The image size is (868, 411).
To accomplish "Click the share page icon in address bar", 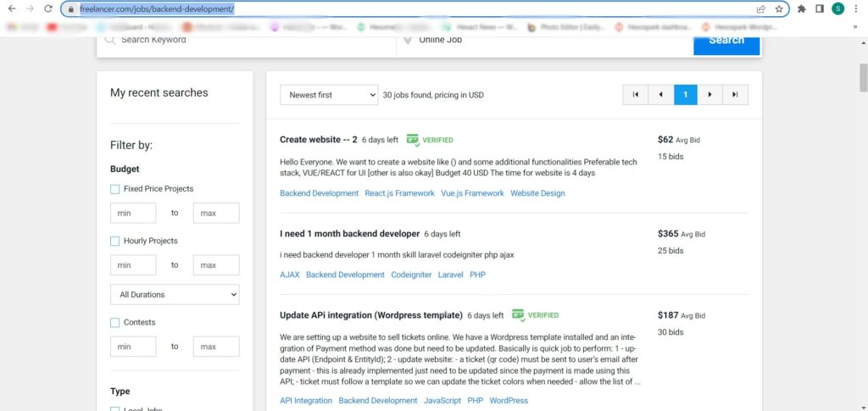I will [761, 8].
